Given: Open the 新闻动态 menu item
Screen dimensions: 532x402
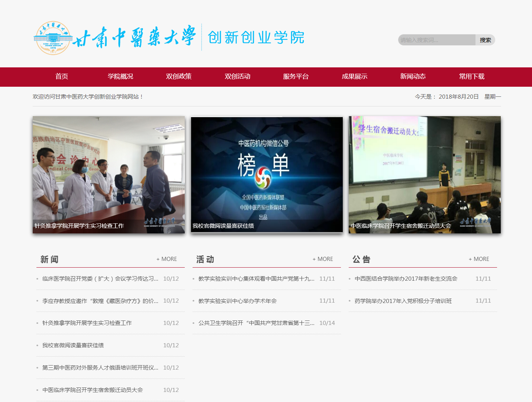Looking at the screenshot, I should [413, 77].
